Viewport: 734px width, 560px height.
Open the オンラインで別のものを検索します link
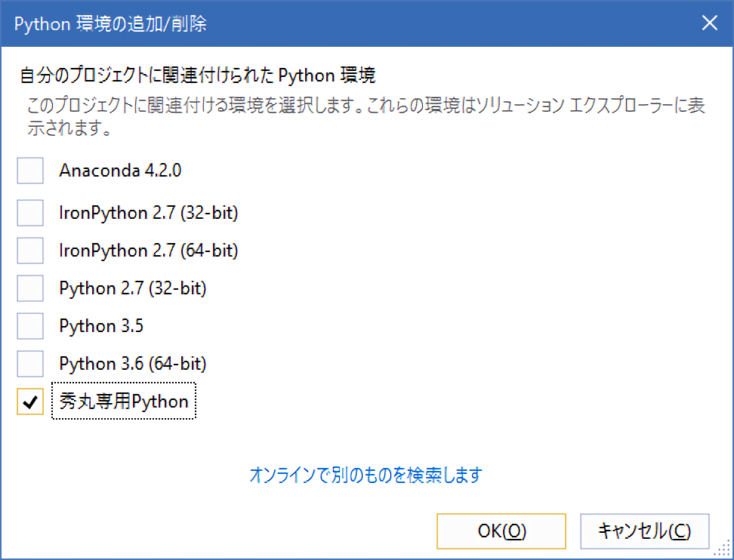365,475
